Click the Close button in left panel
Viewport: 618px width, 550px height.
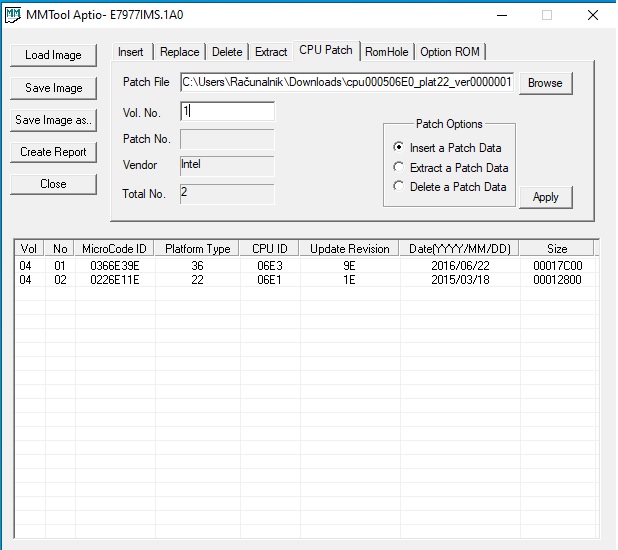[x=53, y=184]
